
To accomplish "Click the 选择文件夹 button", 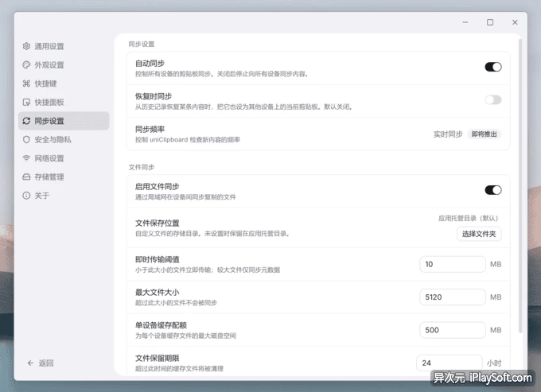I will pos(479,234).
